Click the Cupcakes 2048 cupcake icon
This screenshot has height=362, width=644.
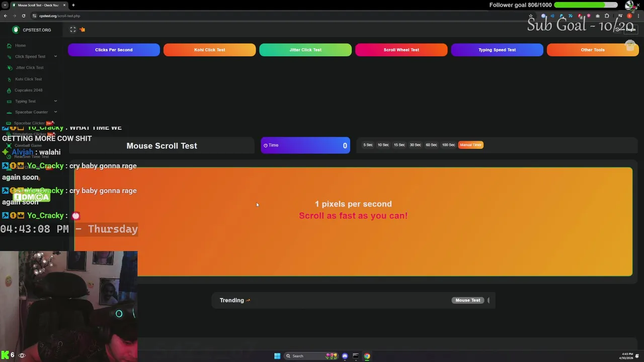(x=9, y=90)
